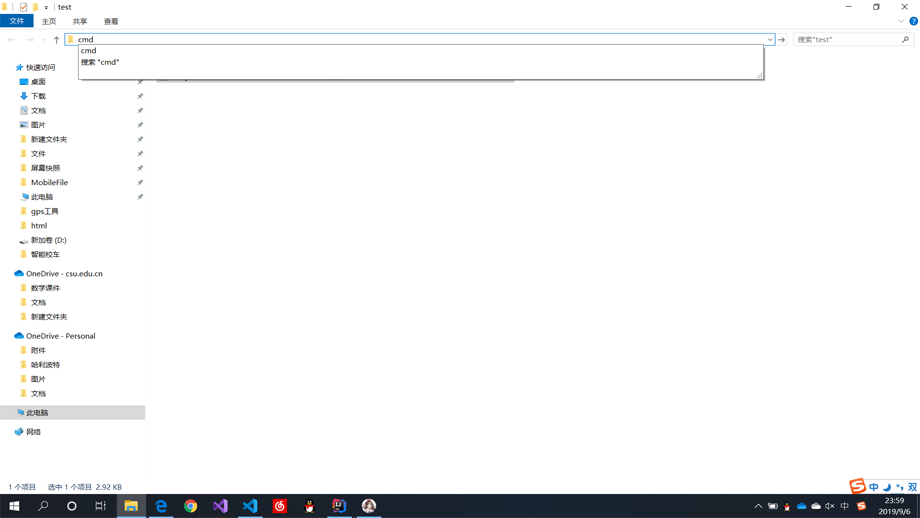Screen dimensions: 920x518
Task: Expand the ribbon using the chevron
Action: point(901,21)
